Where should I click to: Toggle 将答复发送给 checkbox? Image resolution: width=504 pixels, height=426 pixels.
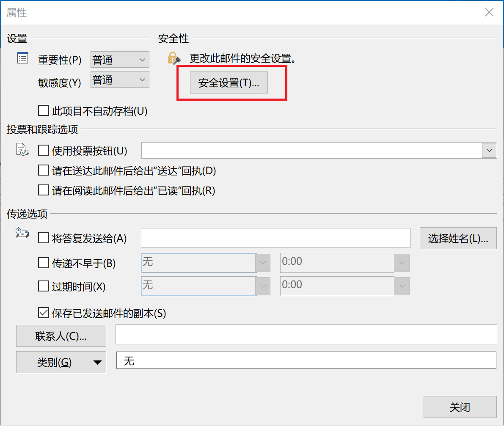(44, 238)
